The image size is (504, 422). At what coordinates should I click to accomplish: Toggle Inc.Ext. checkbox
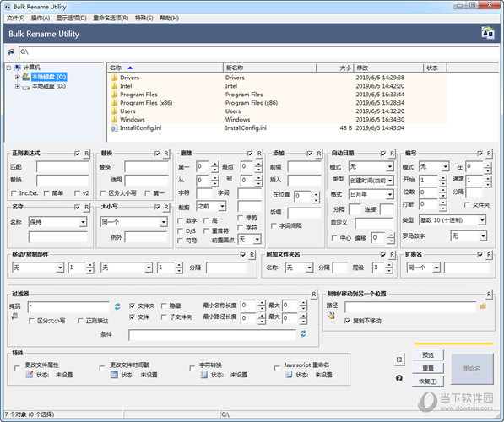pos(14,193)
